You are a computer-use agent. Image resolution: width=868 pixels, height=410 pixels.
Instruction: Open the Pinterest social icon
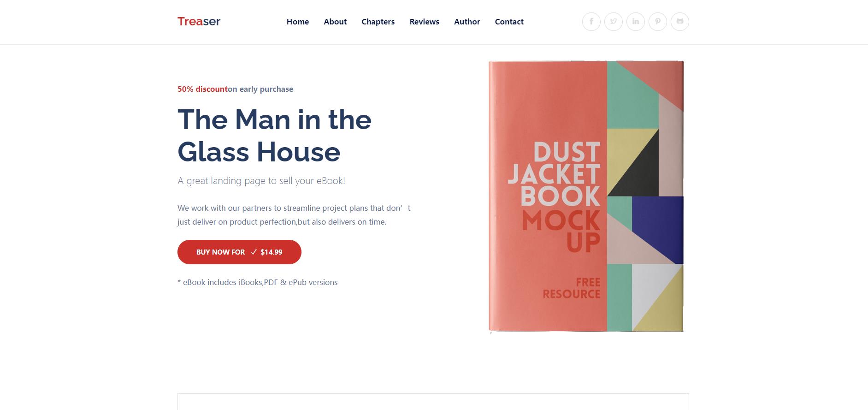tap(657, 22)
